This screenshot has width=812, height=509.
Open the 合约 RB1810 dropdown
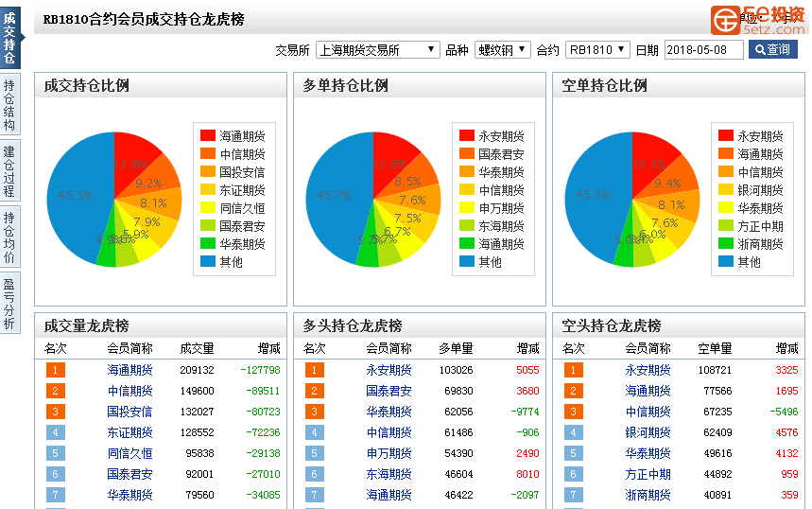click(597, 50)
